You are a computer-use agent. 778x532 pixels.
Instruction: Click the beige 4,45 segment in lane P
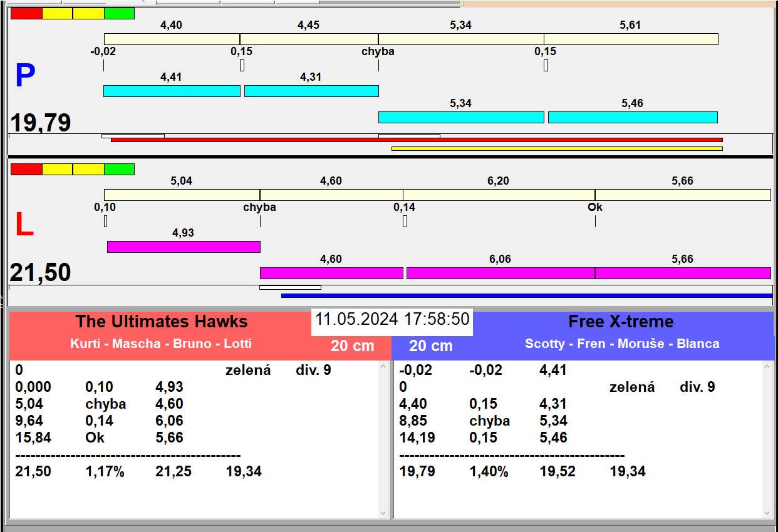click(x=309, y=39)
